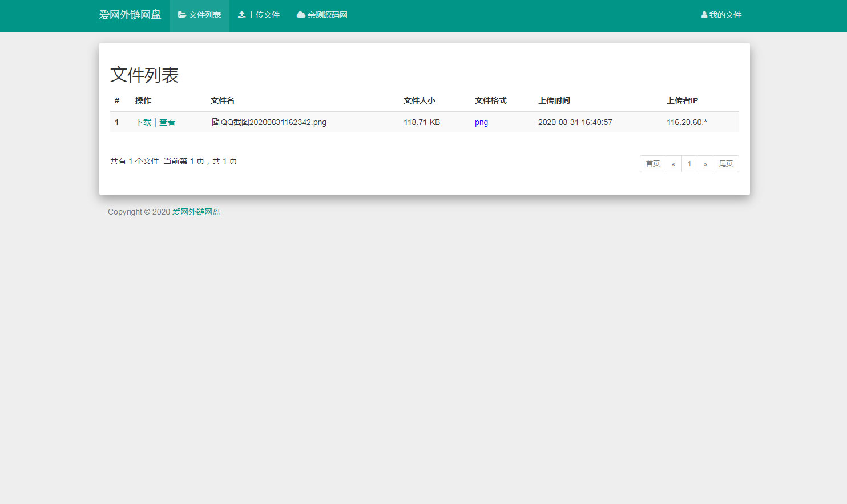Click the filename QQ截图20200831162342.png
847x504 pixels.
coord(273,122)
